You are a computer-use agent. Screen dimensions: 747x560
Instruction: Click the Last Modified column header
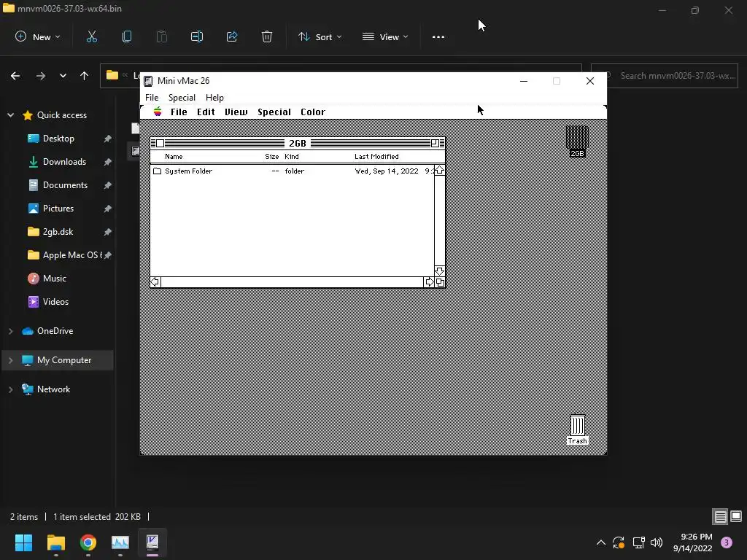pos(376,157)
